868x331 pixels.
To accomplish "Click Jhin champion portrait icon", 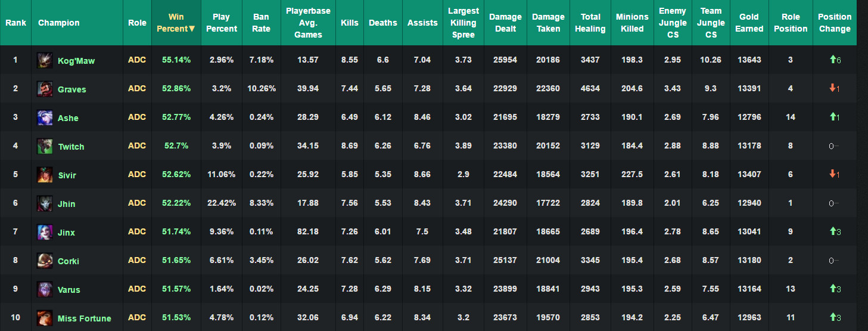I will coord(44,203).
